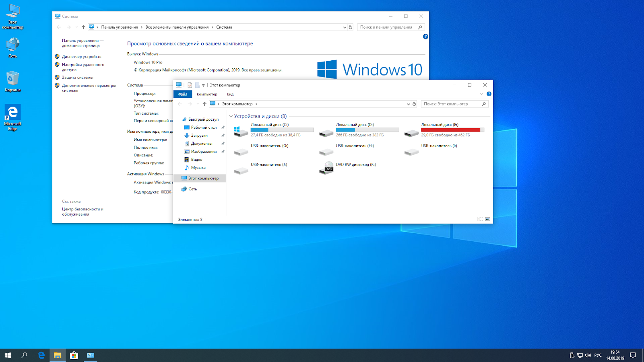Go to Панель управления домашняя страница
This screenshot has width=644, height=362.
point(83,43)
